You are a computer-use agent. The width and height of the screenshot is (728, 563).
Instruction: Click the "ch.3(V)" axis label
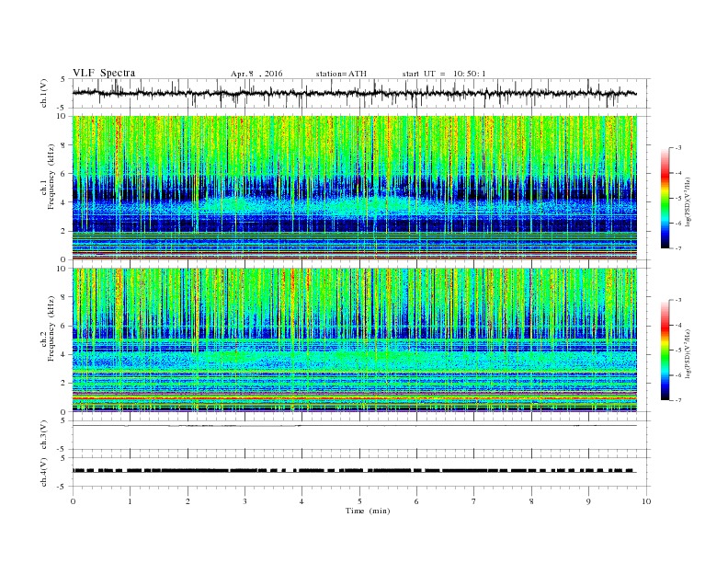(x=44, y=435)
